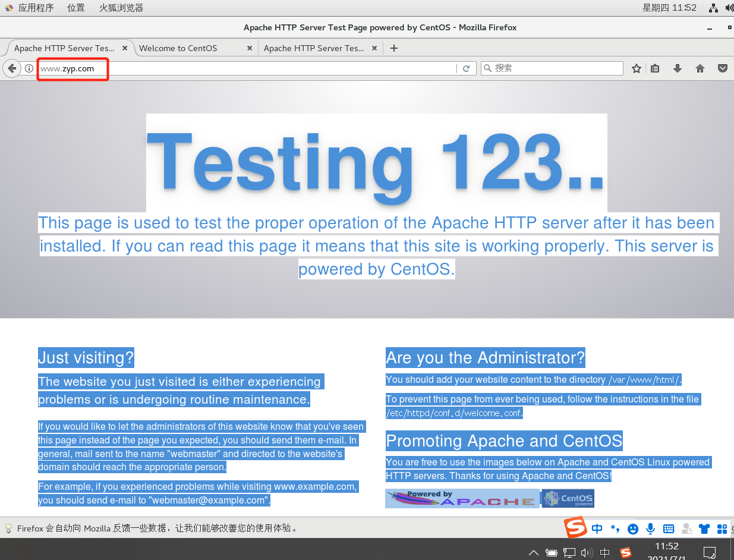Click the 'Are you the Administrator?' heading
Viewport: 734px width, 560px height.
coord(486,358)
